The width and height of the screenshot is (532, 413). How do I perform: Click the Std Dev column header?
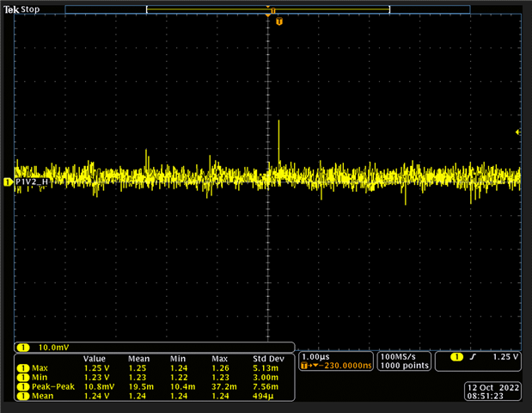coord(268,359)
